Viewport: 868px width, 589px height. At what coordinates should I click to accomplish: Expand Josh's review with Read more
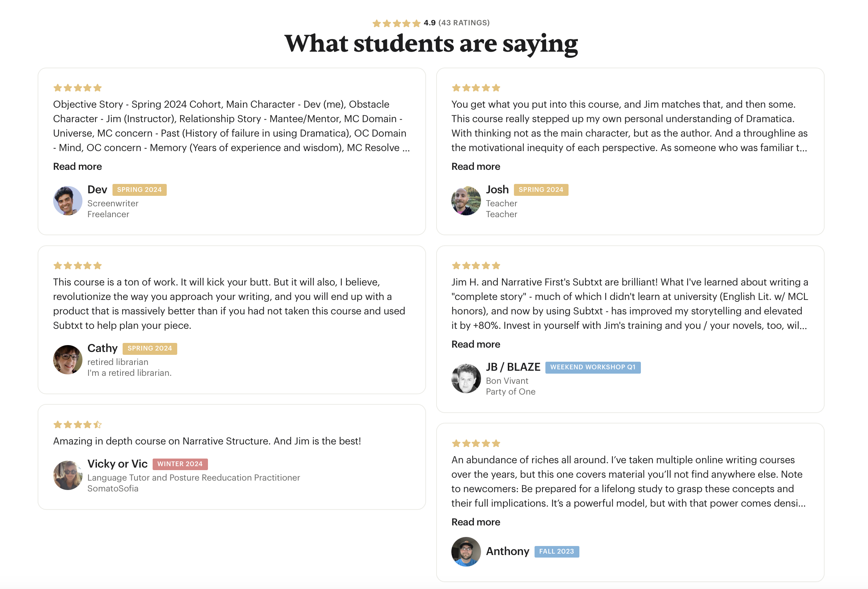point(476,167)
